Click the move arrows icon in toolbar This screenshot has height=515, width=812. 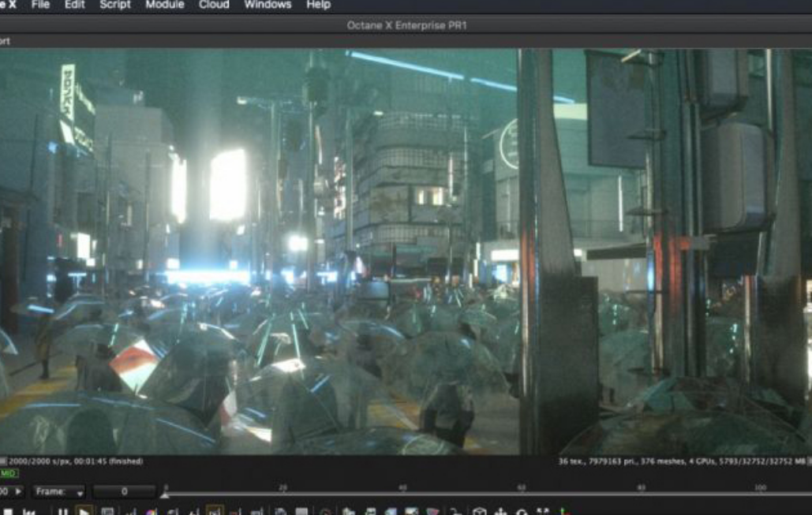point(501,512)
